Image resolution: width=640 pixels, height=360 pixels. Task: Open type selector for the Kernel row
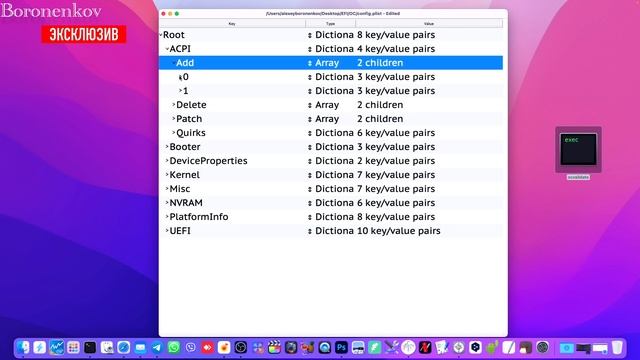310,175
